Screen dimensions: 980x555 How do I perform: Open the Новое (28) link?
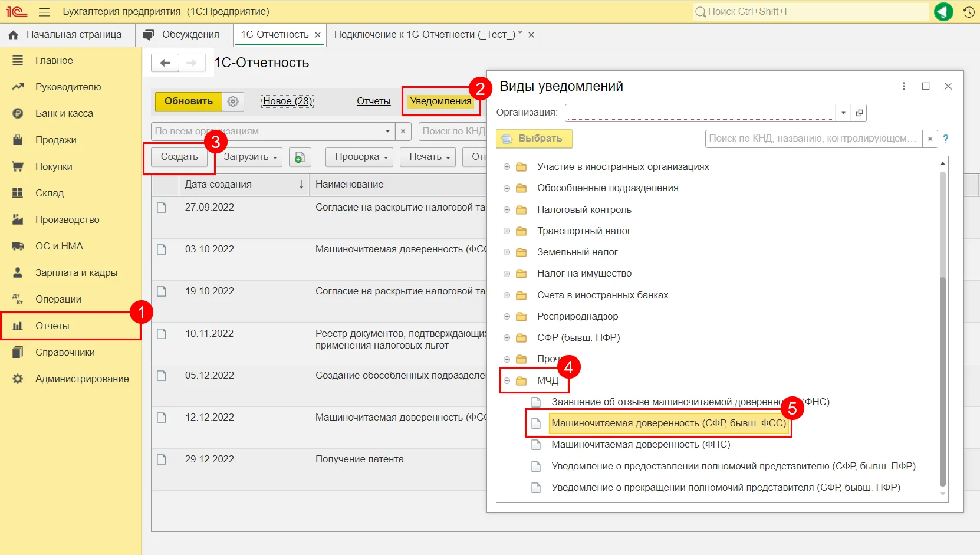click(x=287, y=101)
